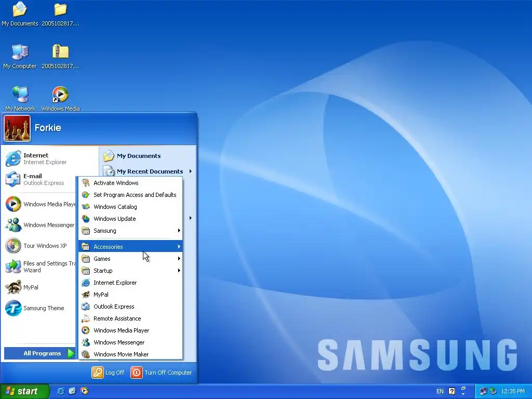Open Windows Messenger in left Start column
This screenshot has height=399, width=532.
click(40, 225)
